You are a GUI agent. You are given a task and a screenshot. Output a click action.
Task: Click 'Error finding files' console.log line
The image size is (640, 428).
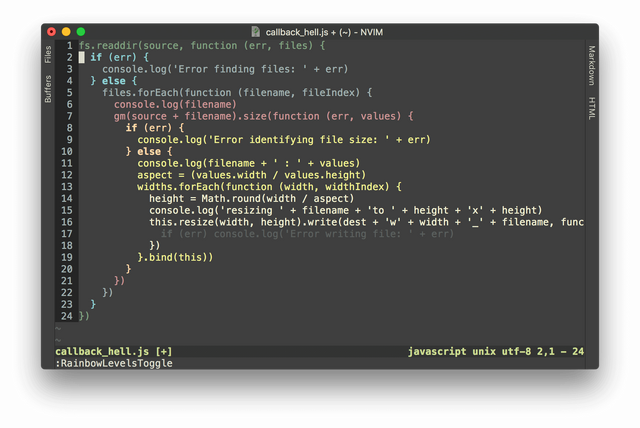(x=225, y=69)
